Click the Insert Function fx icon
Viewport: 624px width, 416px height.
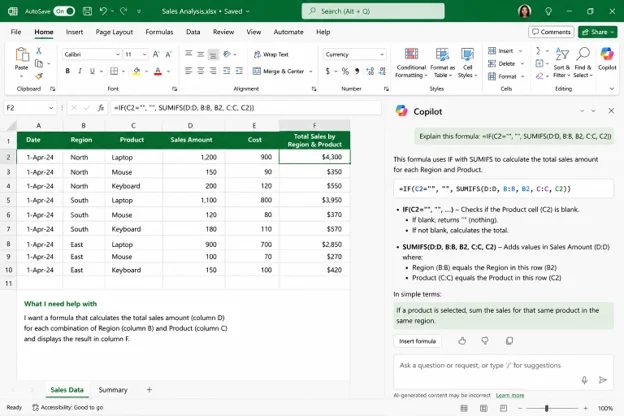101,107
